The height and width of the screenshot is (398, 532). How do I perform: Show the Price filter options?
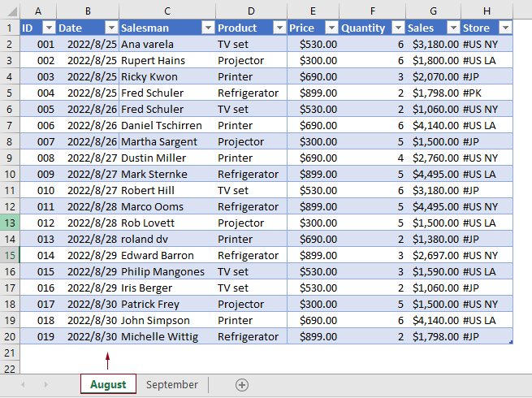click(331, 28)
